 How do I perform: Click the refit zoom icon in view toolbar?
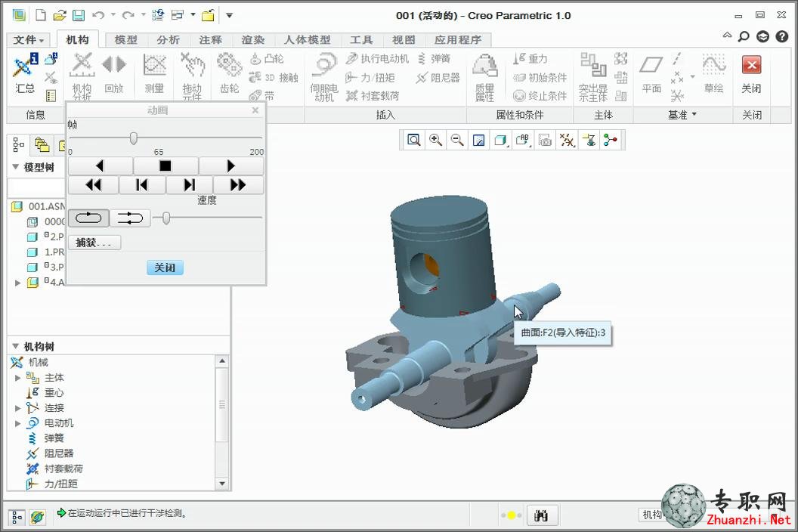(414, 140)
